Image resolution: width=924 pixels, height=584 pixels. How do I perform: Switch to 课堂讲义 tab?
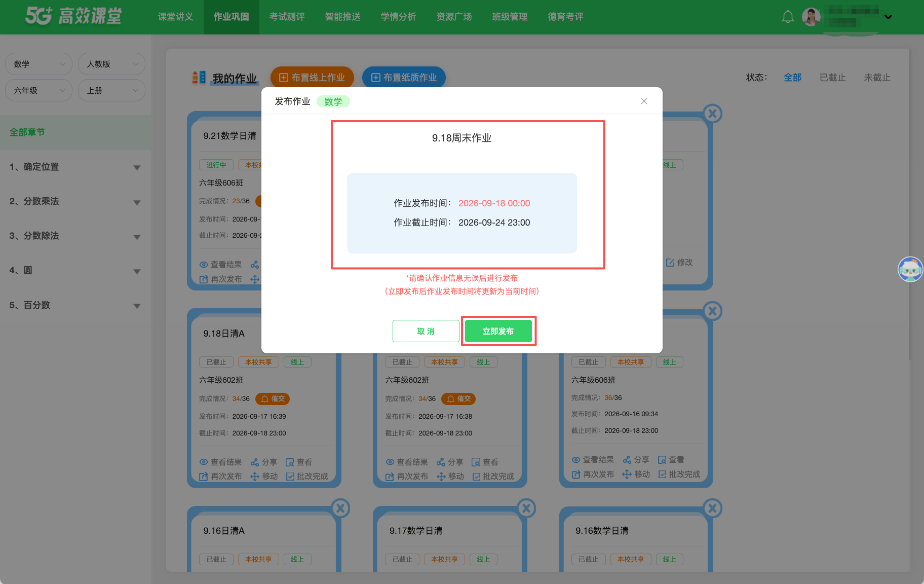(175, 17)
